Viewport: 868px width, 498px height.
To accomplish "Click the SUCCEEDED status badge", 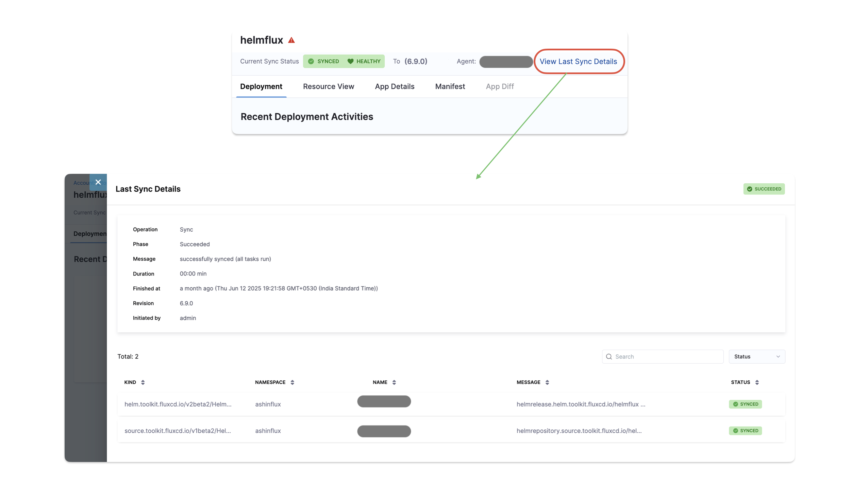I will tap(764, 189).
